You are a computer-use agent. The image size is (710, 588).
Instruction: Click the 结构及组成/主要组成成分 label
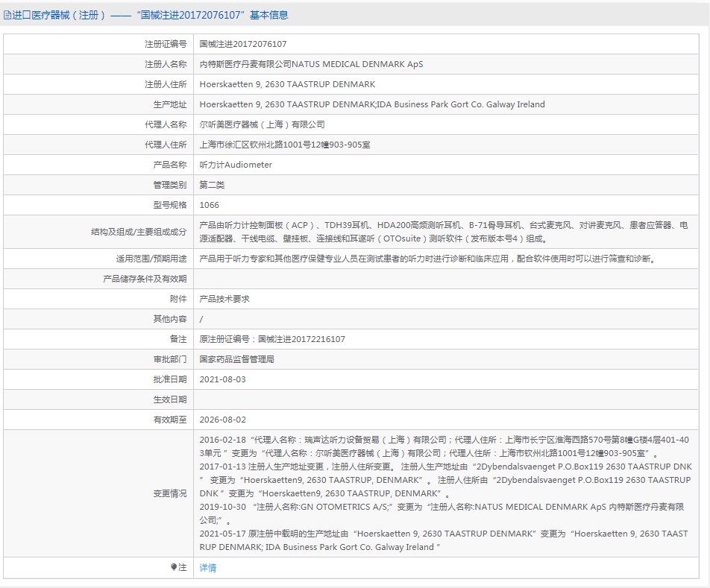point(139,232)
